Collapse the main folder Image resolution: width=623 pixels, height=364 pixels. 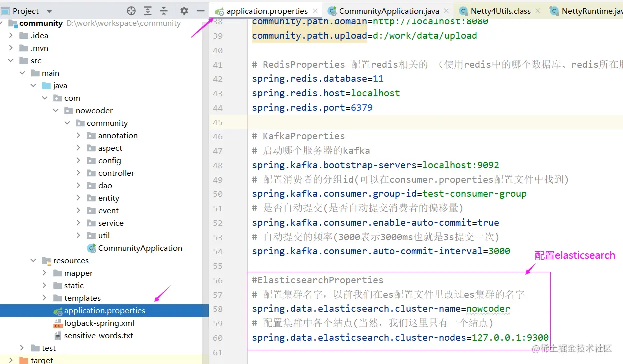point(22,73)
